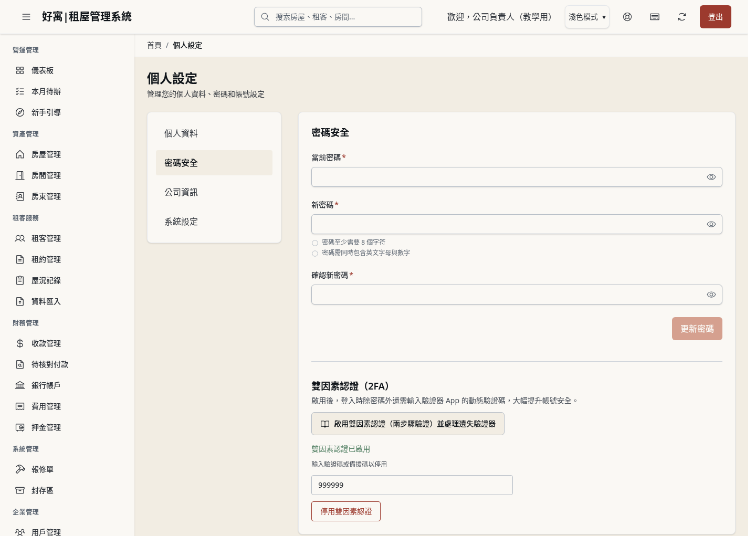The width and height of the screenshot is (756, 536).
Task: Switch to the 個人資料 tab
Action: [x=214, y=133]
